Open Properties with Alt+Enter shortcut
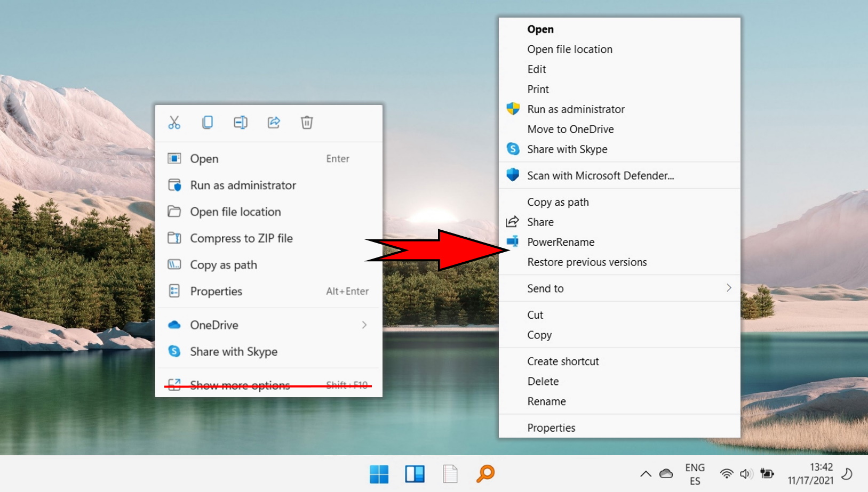This screenshot has height=492, width=868. tap(269, 291)
